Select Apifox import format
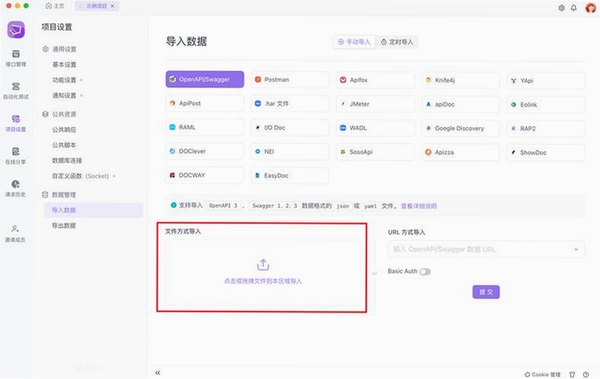600x379 pixels. [375, 80]
